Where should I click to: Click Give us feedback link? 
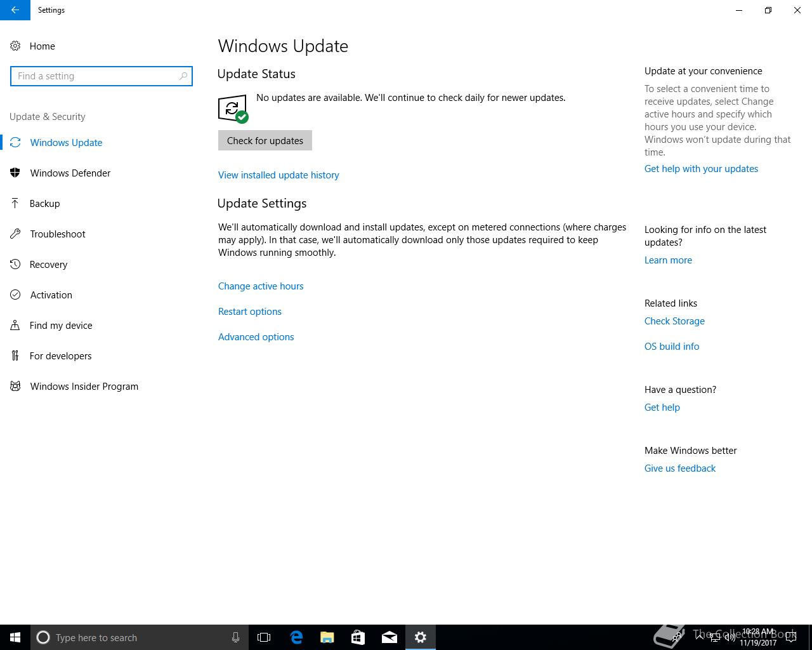680,468
